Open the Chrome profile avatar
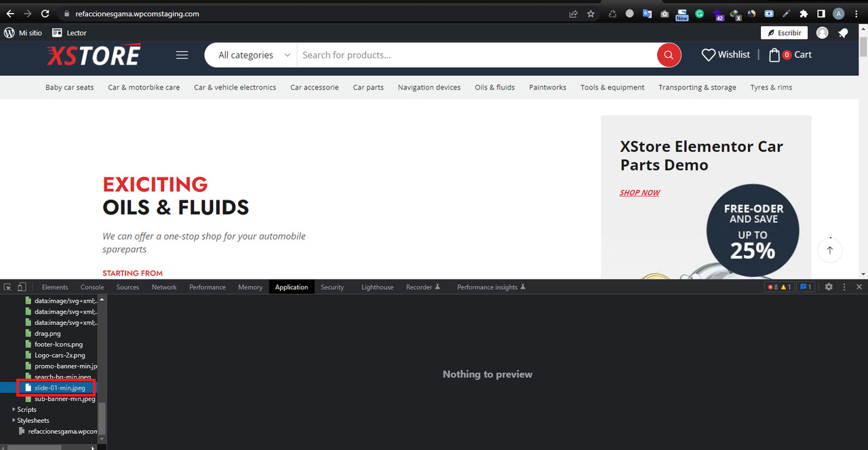Image resolution: width=868 pixels, height=450 pixels. pyautogui.click(x=839, y=14)
